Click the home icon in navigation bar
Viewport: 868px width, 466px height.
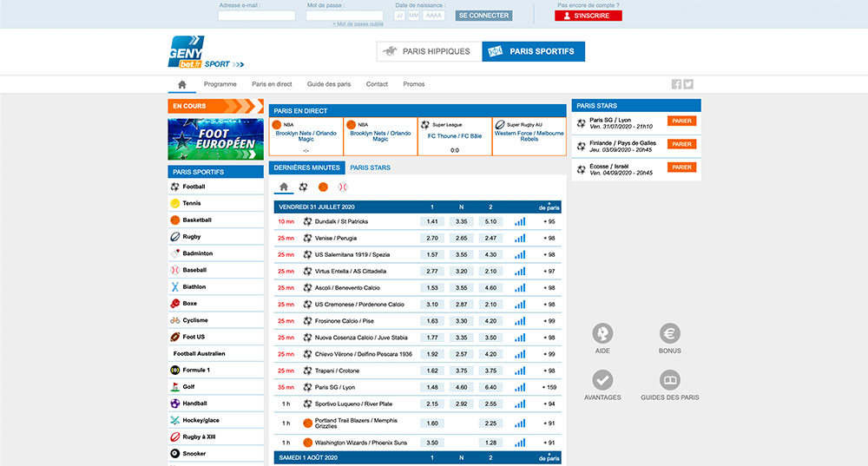181,85
